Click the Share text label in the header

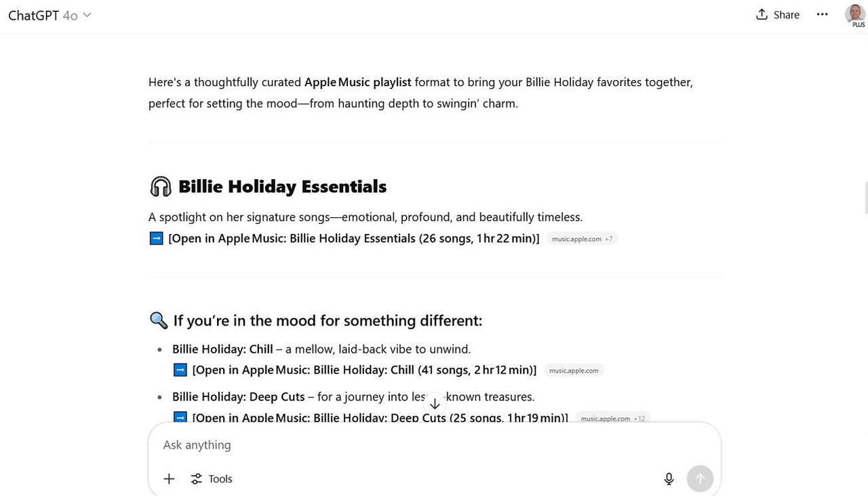(787, 15)
